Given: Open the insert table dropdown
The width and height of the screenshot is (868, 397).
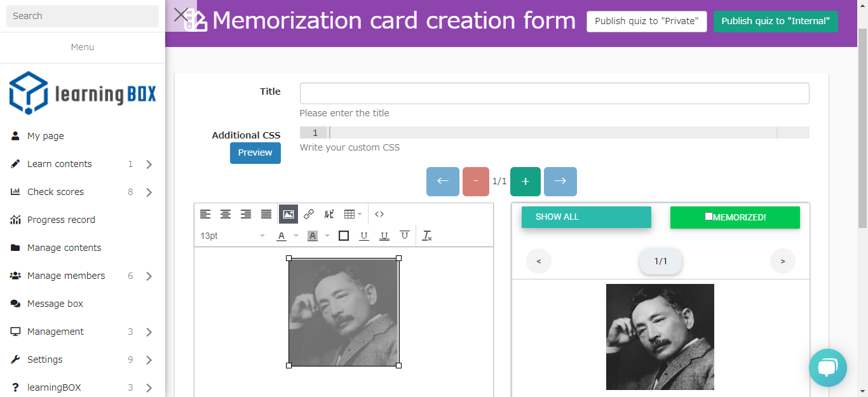Looking at the screenshot, I should (x=353, y=214).
